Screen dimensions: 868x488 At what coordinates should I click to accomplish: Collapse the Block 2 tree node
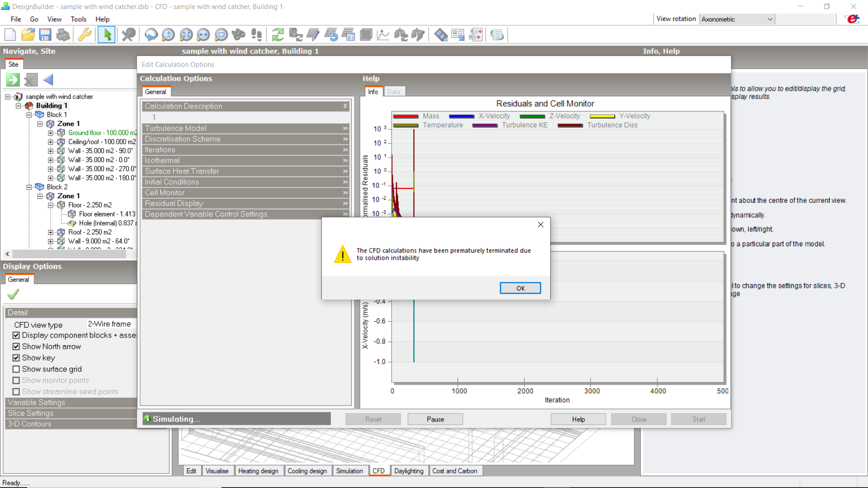[29, 187]
